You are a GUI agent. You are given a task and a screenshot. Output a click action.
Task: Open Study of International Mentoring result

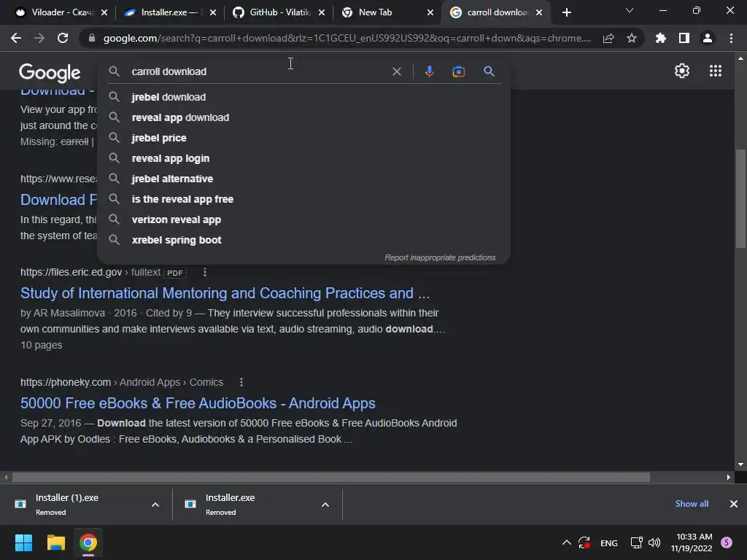click(225, 293)
